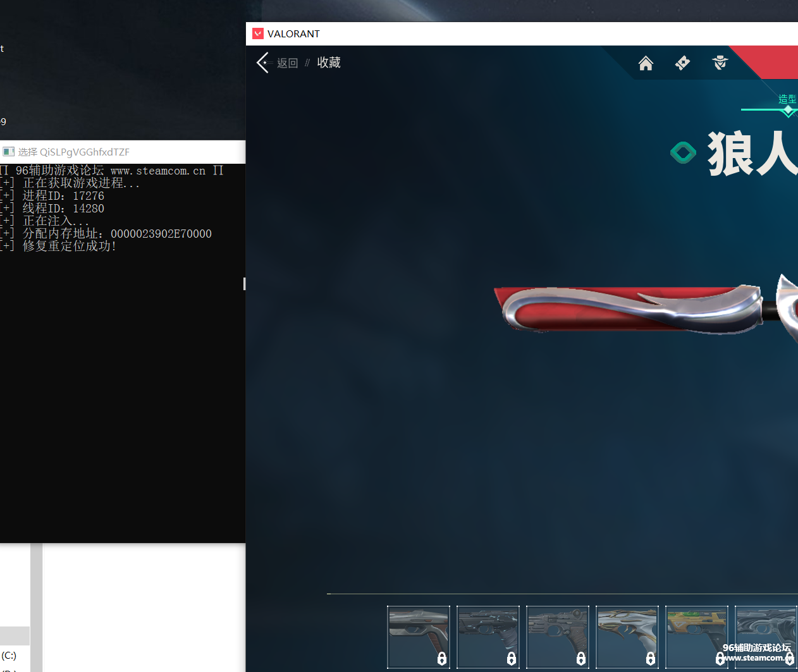798x672 pixels.
Task: Click the back arrow icon
Action: pyautogui.click(x=263, y=63)
